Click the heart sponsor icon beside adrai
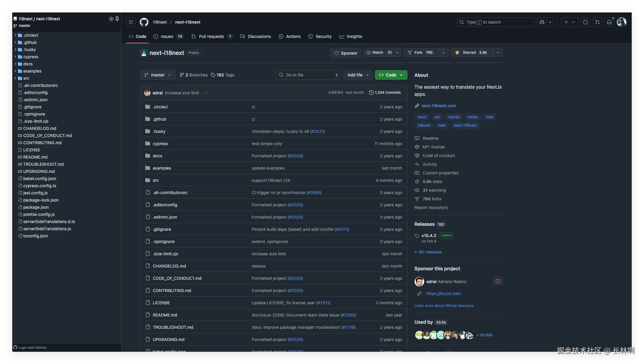This screenshot has height=364, width=644. pyautogui.click(x=498, y=281)
